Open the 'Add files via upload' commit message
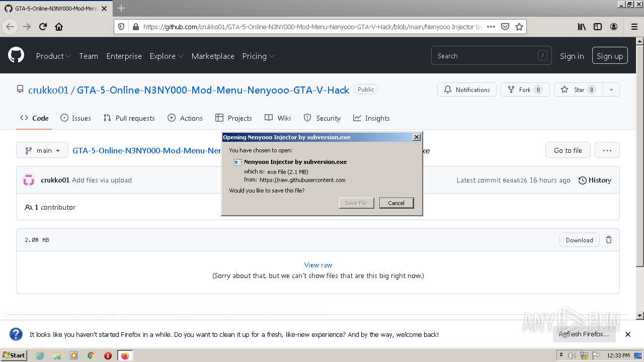644x362 pixels. pos(102,180)
